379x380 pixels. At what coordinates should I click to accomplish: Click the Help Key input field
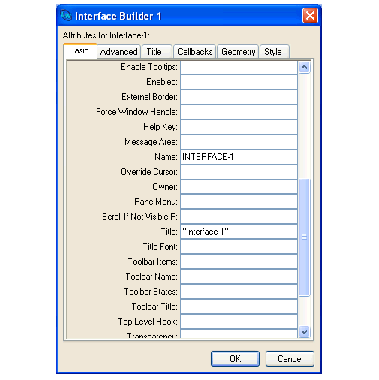(x=239, y=127)
